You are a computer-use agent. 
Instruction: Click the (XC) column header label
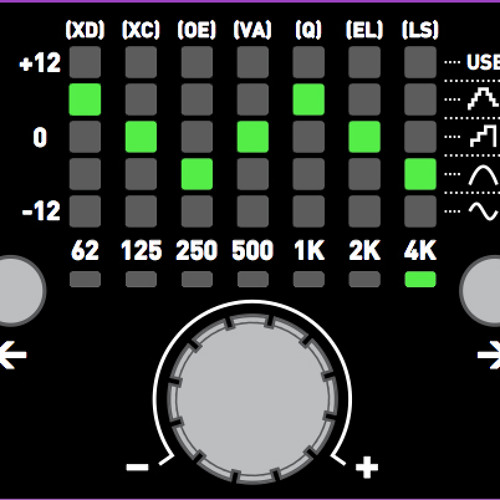pos(141,30)
